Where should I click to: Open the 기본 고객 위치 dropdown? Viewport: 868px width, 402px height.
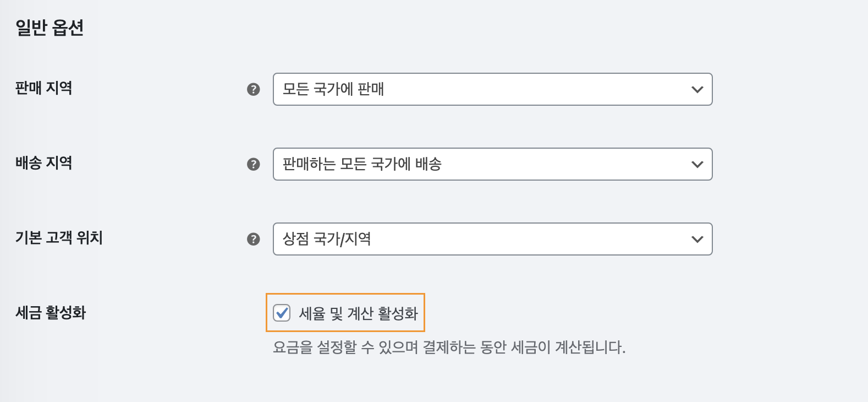coord(493,239)
